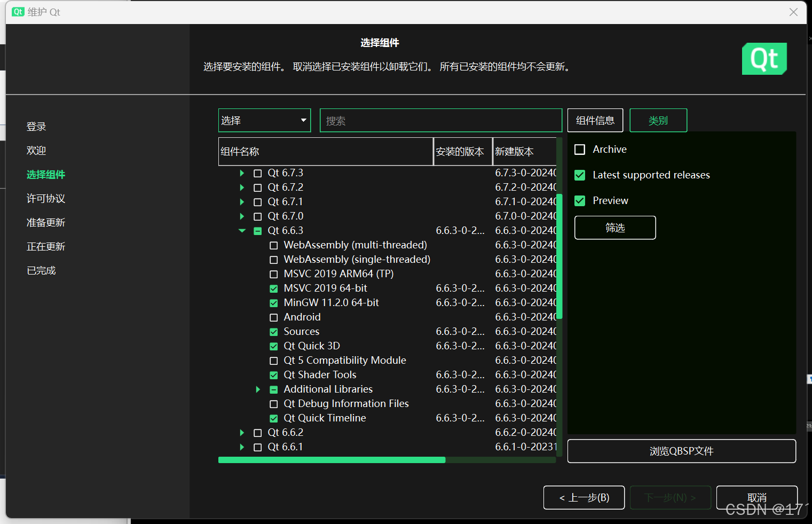Screen dimensions: 812x524
Task: Sort by 安装的版本 column header
Action: pyautogui.click(x=463, y=152)
